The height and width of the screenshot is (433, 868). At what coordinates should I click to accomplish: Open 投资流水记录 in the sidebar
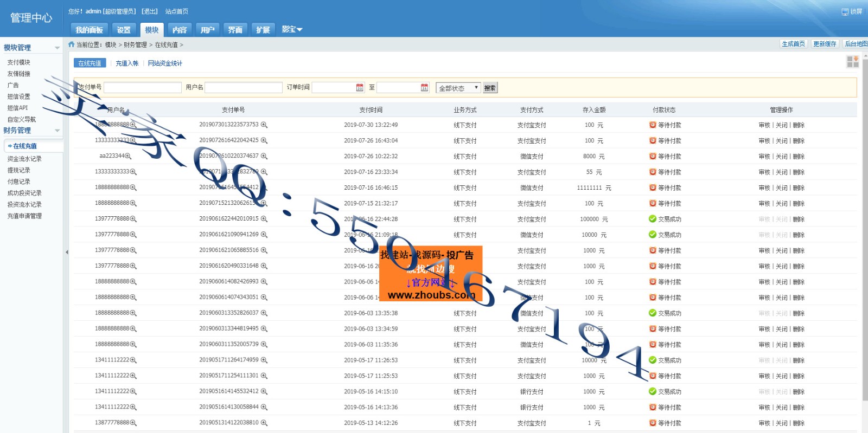coord(24,204)
